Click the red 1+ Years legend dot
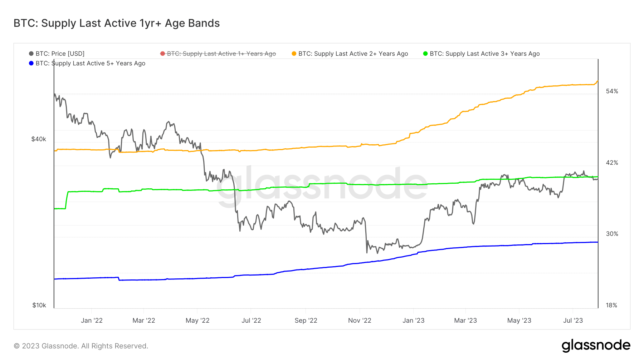Screen dimensions: 644x362 pyautogui.click(x=163, y=54)
